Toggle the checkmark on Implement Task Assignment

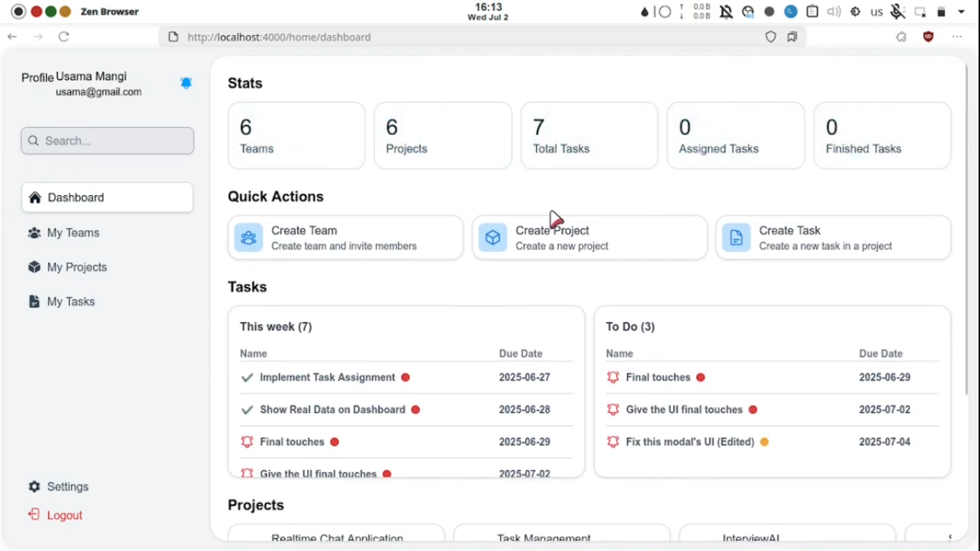click(x=247, y=377)
